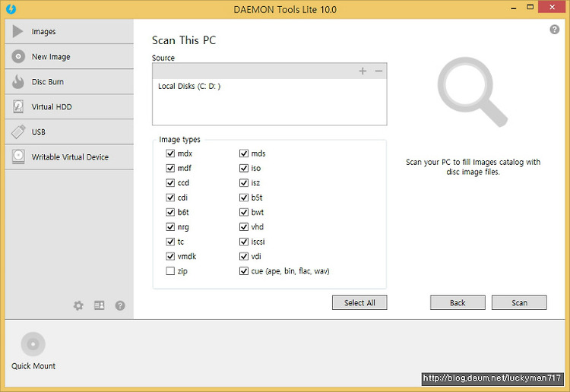This screenshot has height=392, width=570.
Task: Toggle the bwt checkbox
Action: click(x=243, y=212)
